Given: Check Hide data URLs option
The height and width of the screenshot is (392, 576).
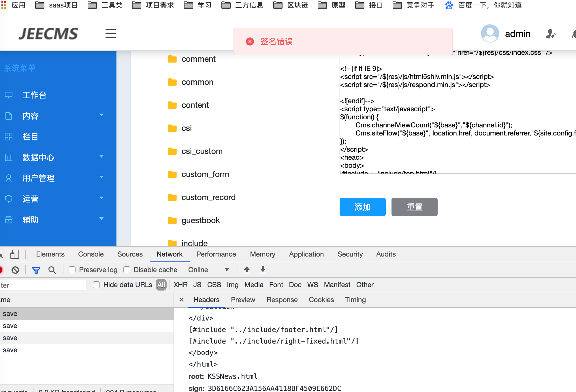Looking at the screenshot, I should coord(96,285).
